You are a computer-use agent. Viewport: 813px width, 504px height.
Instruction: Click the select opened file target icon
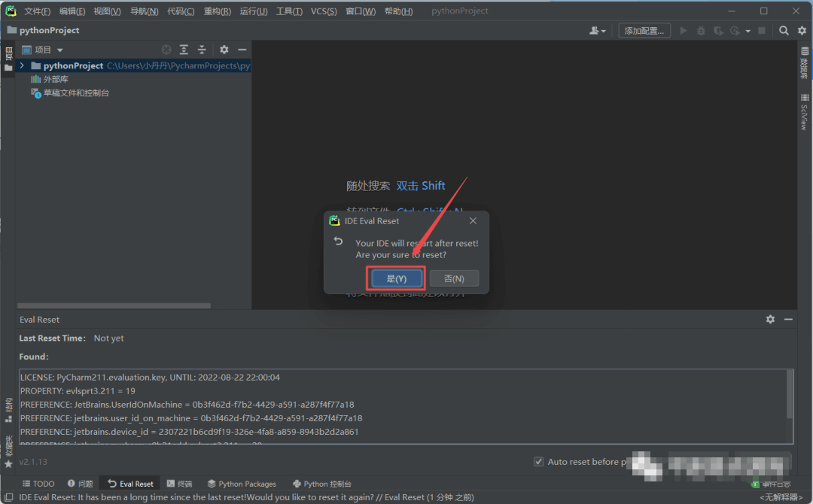166,50
